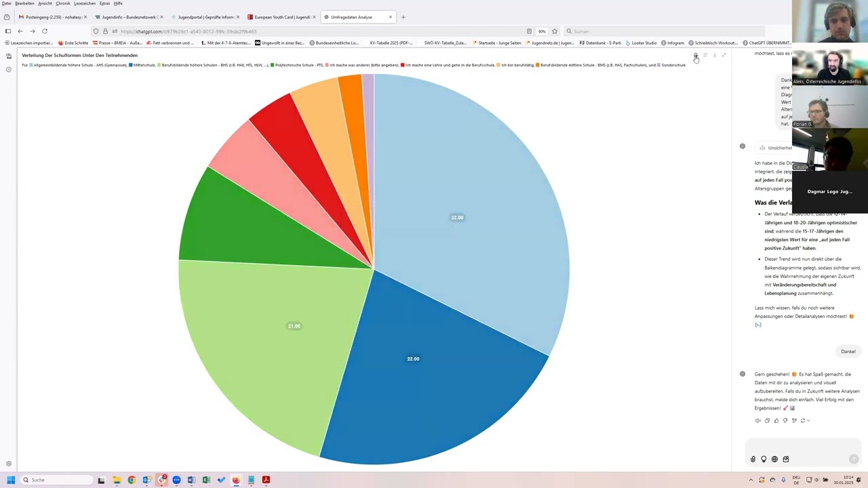This screenshot has width=868, height=488.
Task: Click the globe web search icon
Action: (x=774, y=459)
